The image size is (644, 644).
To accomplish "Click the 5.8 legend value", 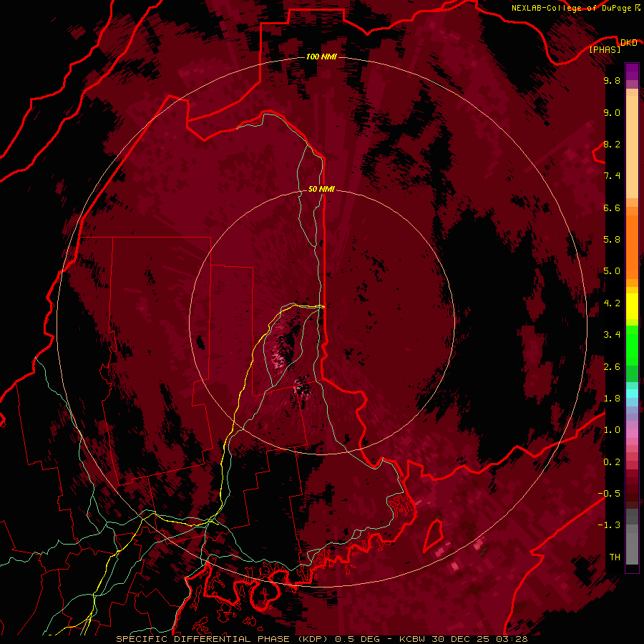I will click(x=612, y=240).
